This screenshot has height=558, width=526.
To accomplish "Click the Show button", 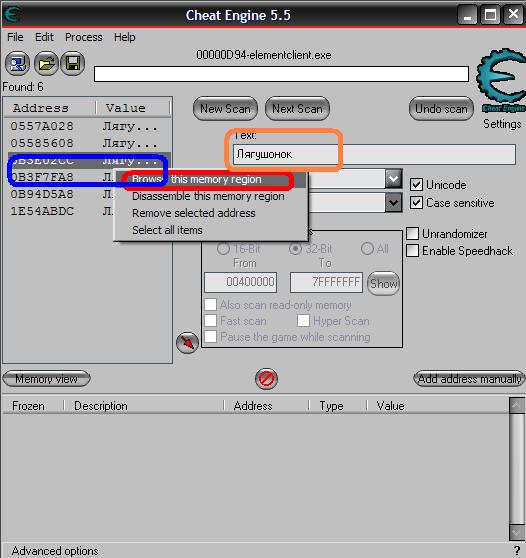I will coord(384,284).
